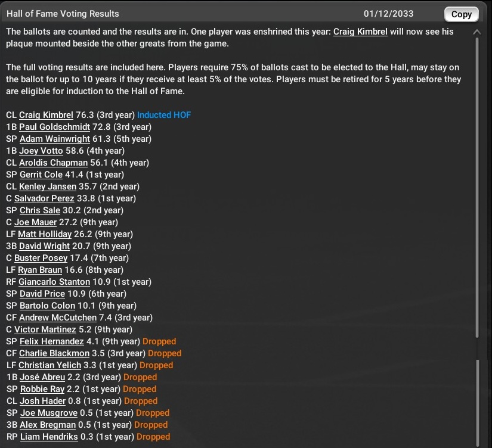Click Dropped label beside Josh Hader

coord(141,401)
